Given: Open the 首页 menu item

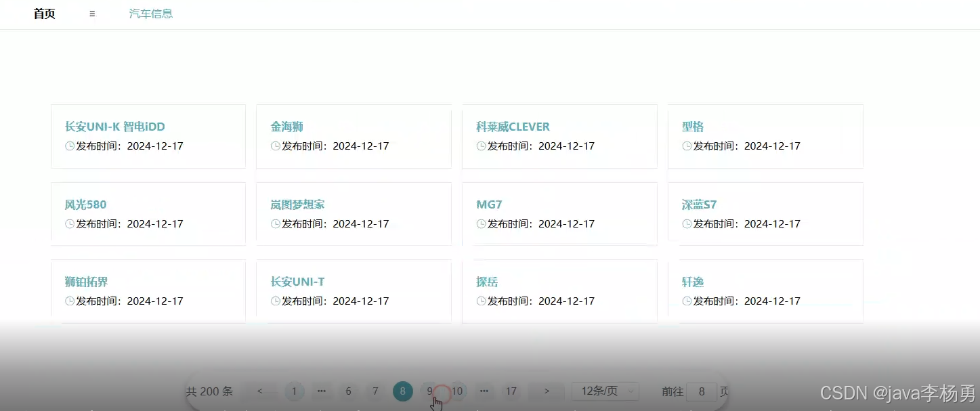Looking at the screenshot, I should click(45, 14).
